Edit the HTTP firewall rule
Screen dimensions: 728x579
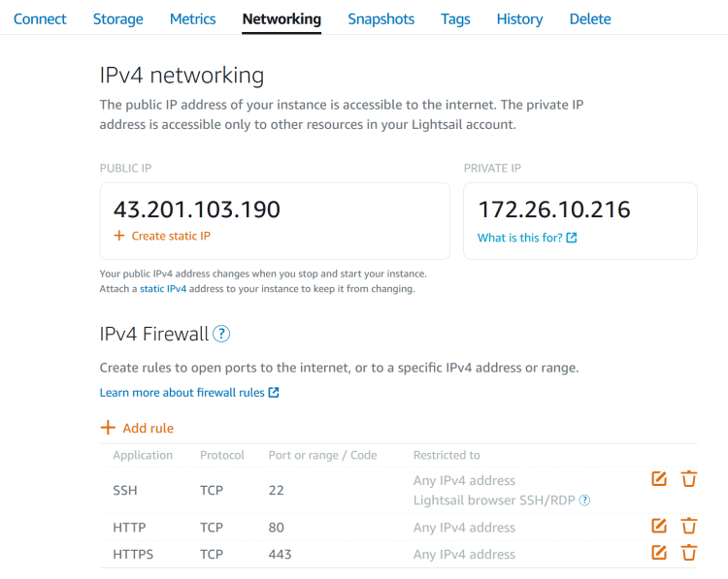pos(659,526)
